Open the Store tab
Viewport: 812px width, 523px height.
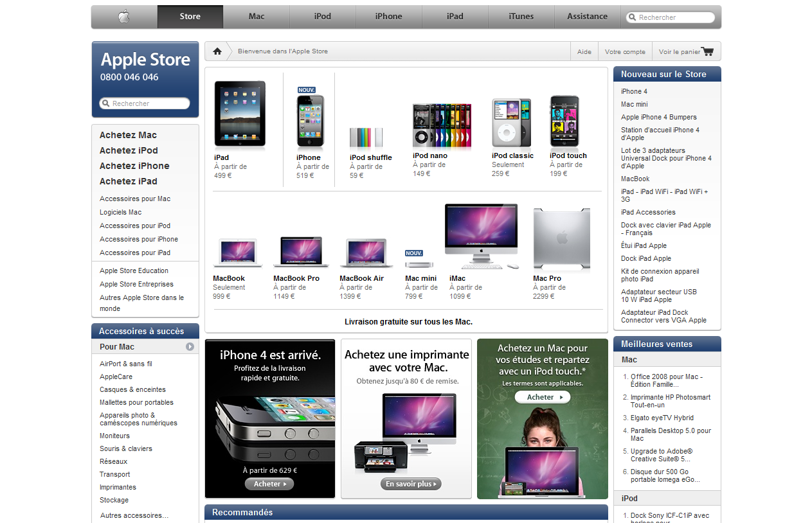click(x=190, y=17)
